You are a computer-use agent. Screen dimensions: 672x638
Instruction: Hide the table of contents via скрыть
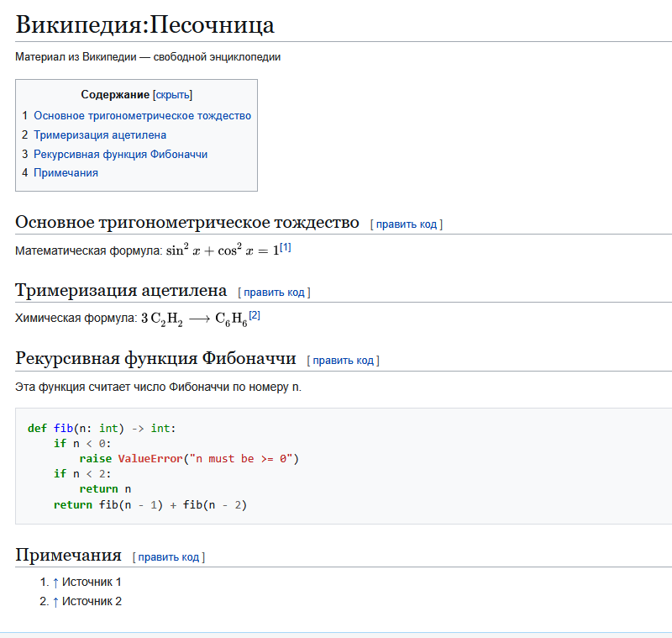(175, 94)
